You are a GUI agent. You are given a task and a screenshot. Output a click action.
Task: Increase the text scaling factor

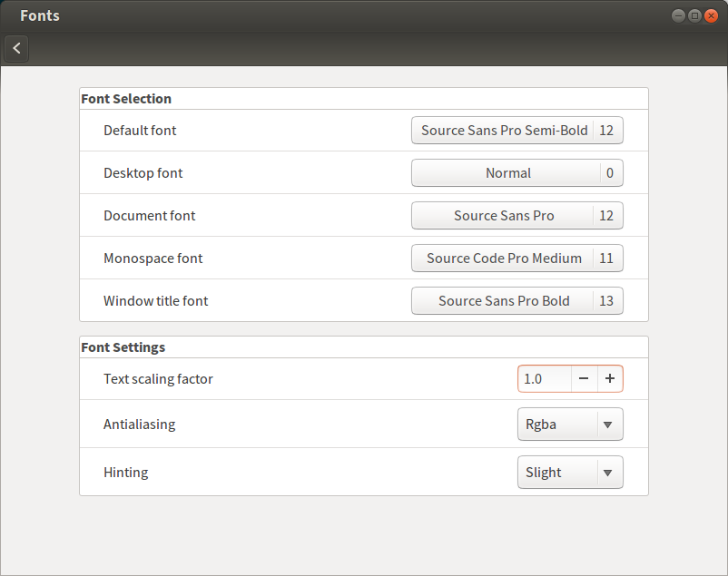click(x=610, y=379)
